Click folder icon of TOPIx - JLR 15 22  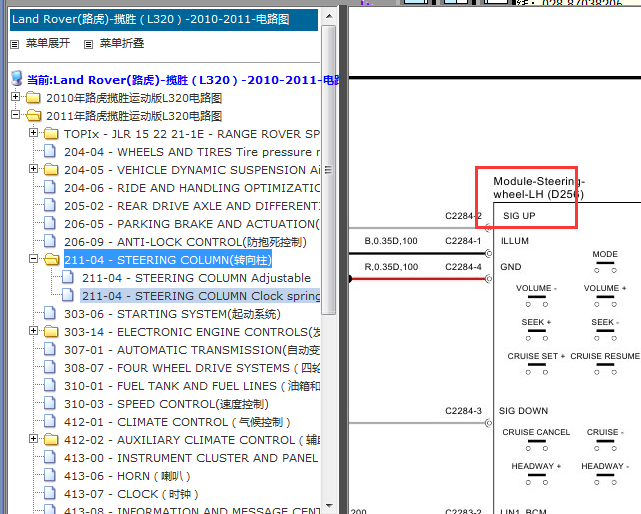(51, 134)
